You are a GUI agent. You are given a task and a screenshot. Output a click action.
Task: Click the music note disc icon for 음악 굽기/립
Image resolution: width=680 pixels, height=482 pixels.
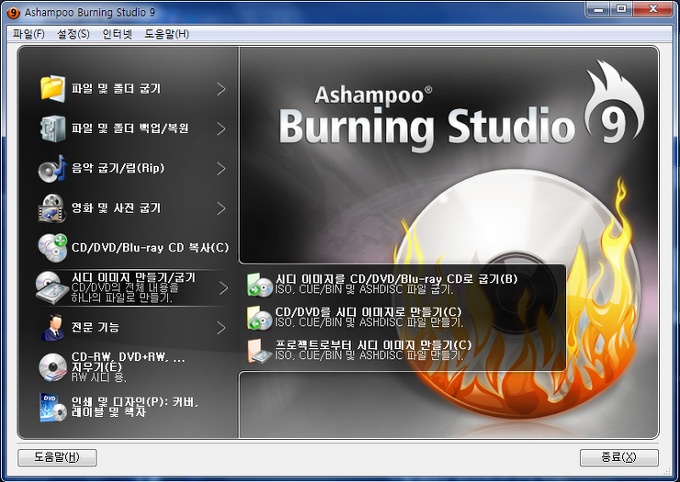(x=52, y=168)
